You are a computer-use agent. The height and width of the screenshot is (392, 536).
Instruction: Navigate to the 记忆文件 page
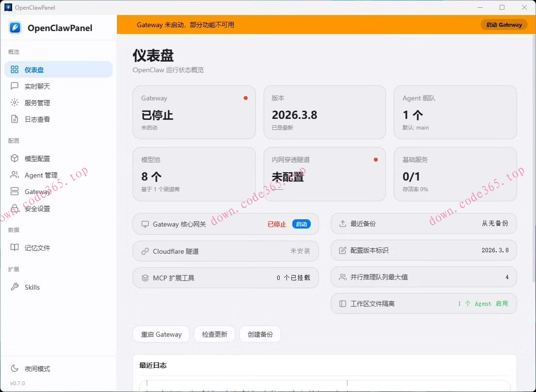click(x=38, y=247)
